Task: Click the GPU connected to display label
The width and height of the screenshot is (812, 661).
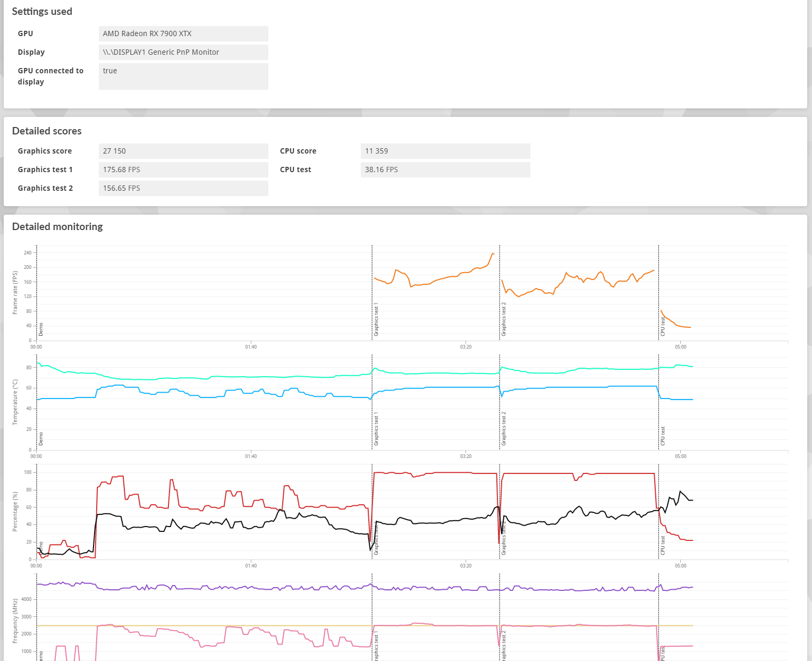Action: pos(50,77)
